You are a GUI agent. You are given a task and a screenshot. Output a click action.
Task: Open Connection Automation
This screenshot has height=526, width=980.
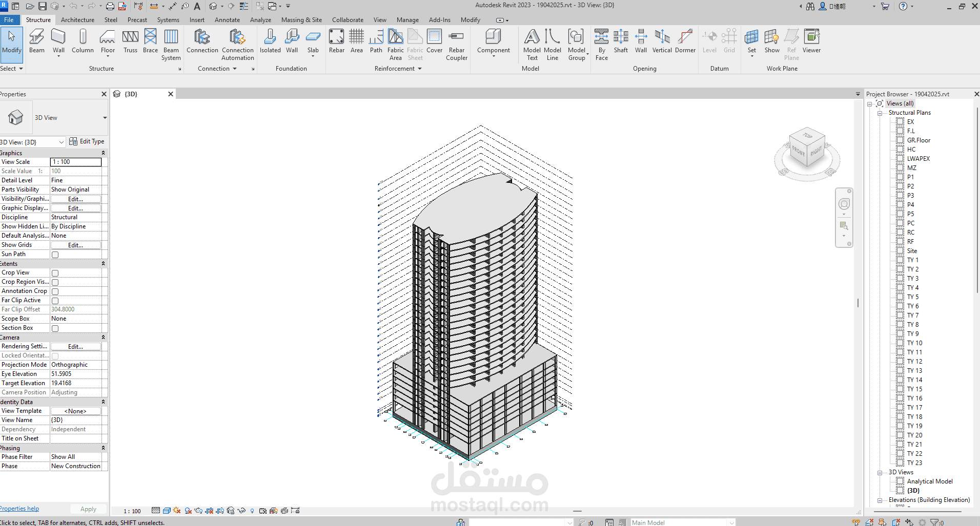237,45
